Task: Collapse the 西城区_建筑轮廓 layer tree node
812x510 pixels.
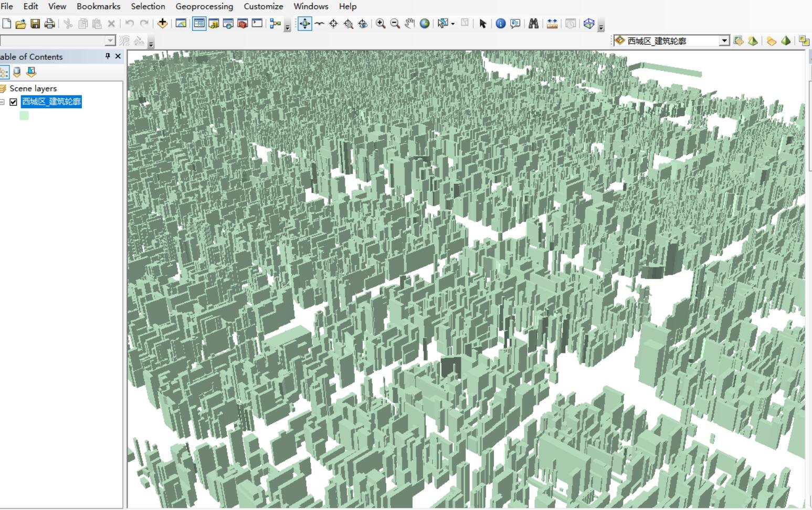Action: (x=2, y=102)
